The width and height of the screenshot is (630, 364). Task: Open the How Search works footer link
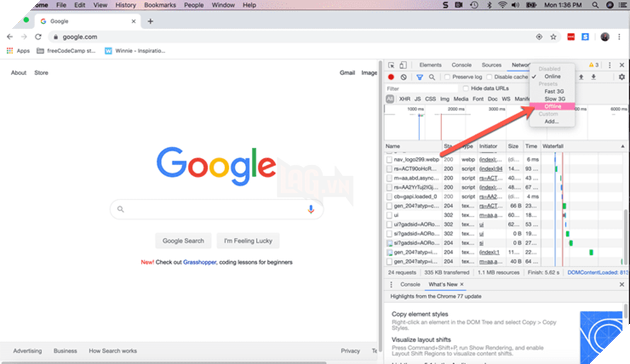pos(113,351)
